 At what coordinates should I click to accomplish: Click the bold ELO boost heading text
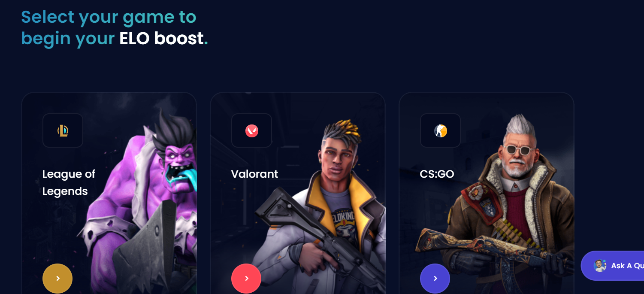pyautogui.click(x=161, y=38)
